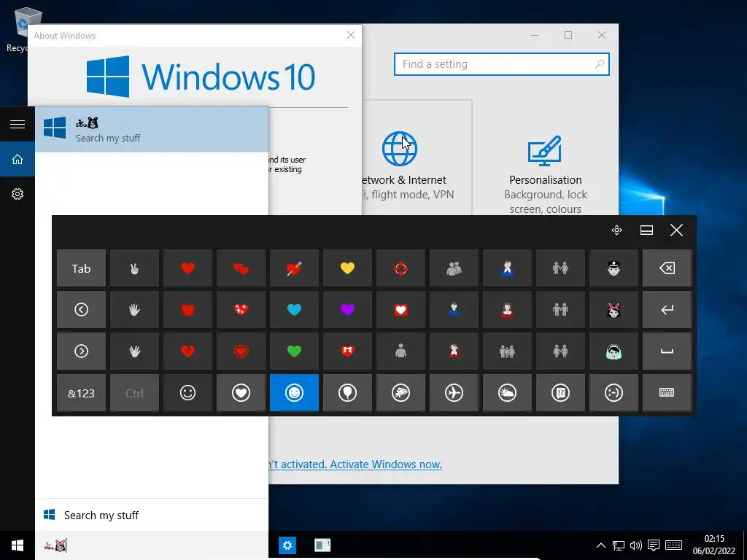Open the keyboard layout switcher key
The width and height of the screenshot is (747, 560).
(x=667, y=393)
